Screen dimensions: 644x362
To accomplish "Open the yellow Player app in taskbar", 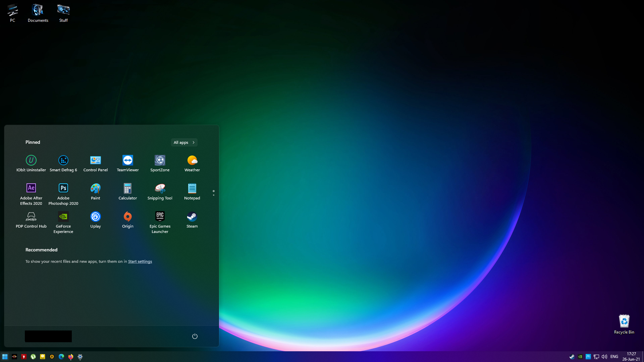I will pyautogui.click(x=43, y=357).
